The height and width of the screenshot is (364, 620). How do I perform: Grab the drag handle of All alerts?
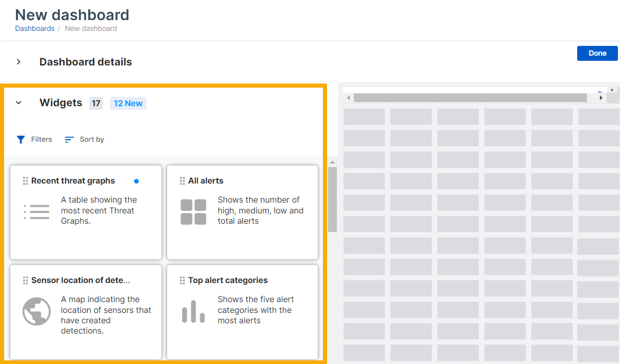[x=182, y=181]
